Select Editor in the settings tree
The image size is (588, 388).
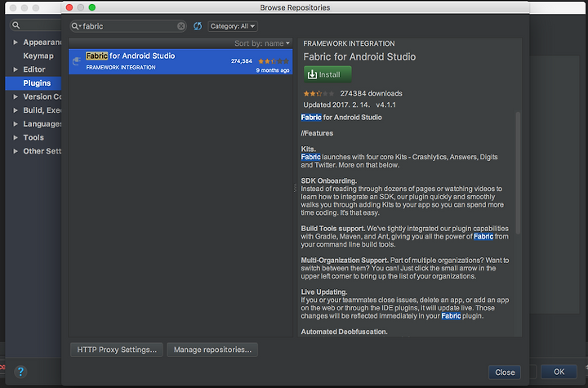tap(34, 69)
